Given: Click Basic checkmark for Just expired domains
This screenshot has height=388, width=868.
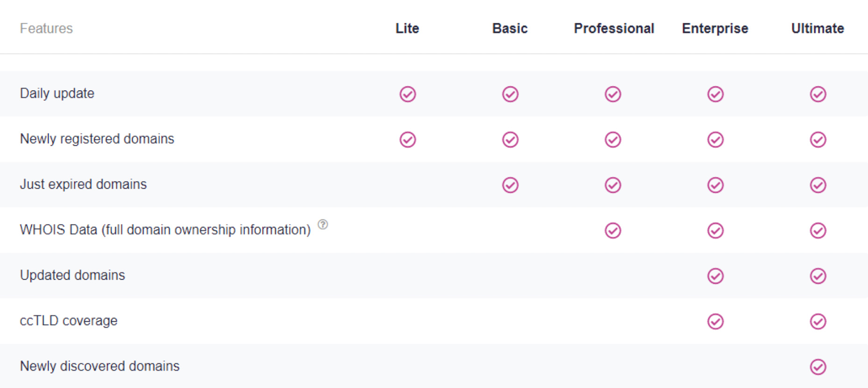Looking at the screenshot, I should tap(510, 185).
